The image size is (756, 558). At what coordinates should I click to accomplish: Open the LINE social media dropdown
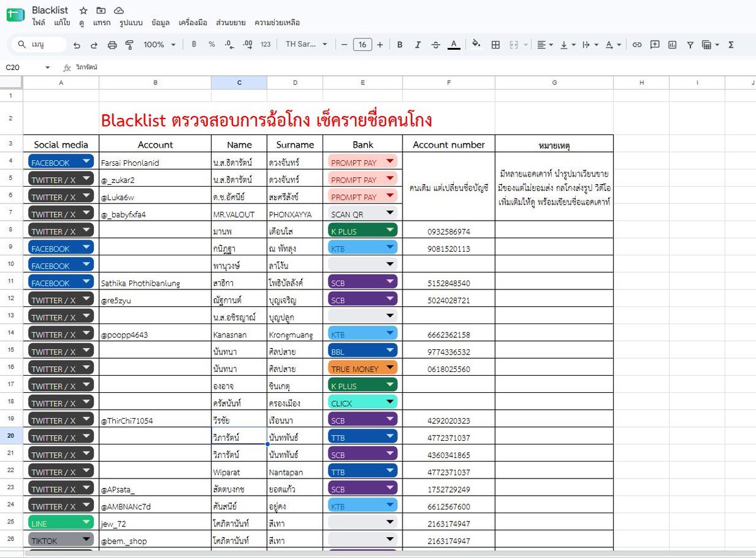point(86,523)
